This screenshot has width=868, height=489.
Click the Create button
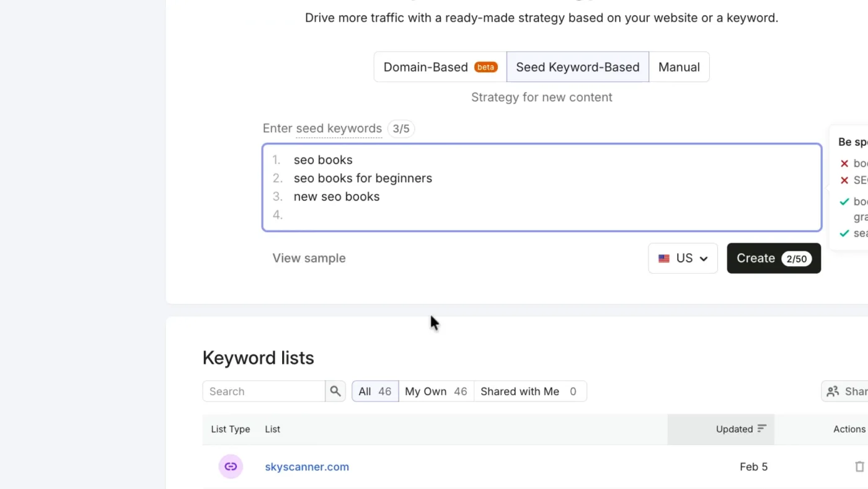(774, 258)
